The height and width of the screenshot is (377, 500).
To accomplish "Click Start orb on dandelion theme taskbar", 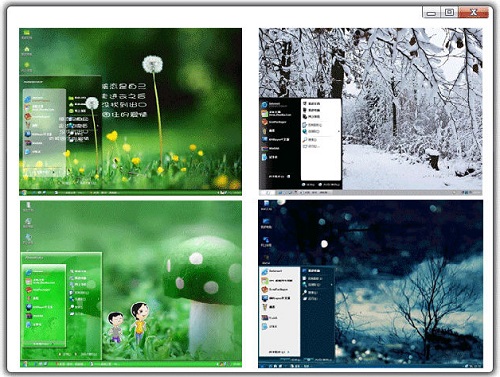I will click(x=24, y=193).
